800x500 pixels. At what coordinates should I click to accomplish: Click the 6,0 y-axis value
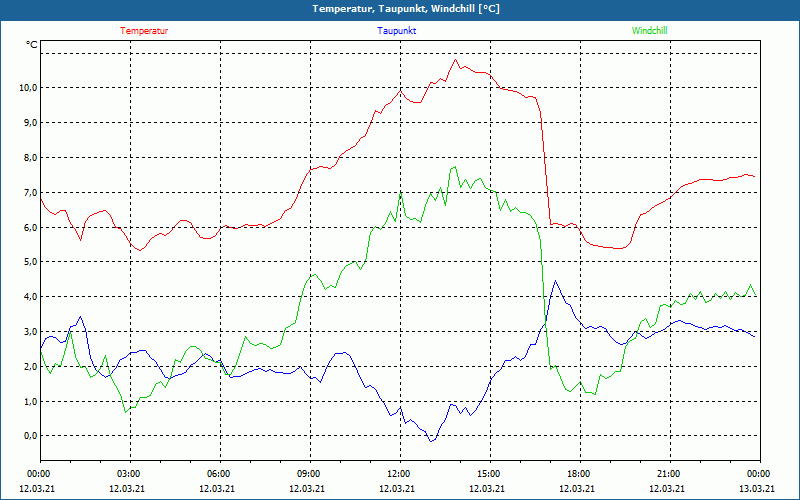tap(30, 227)
